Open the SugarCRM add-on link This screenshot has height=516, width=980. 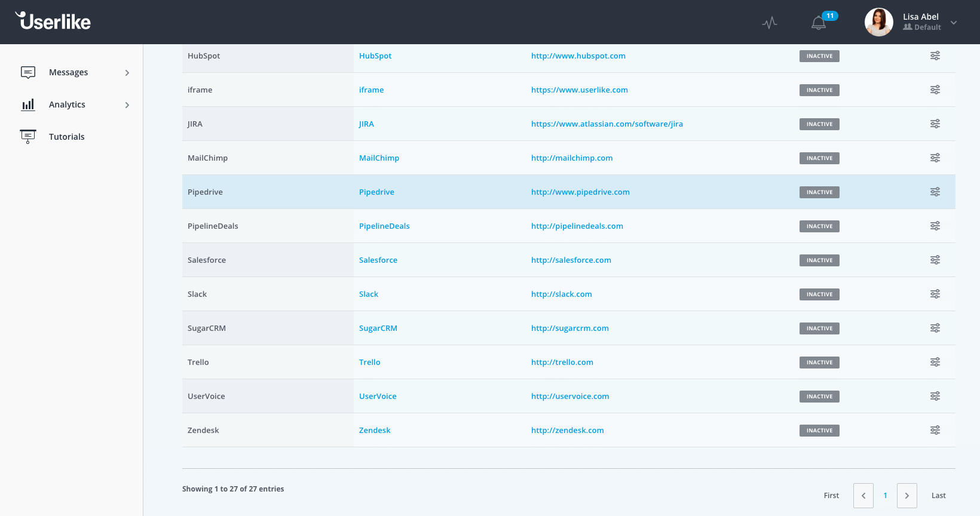(378, 328)
